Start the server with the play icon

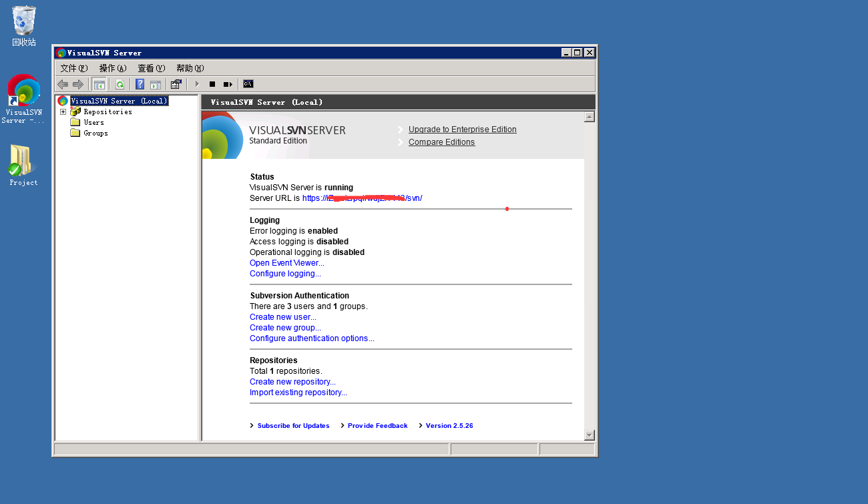tap(197, 84)
